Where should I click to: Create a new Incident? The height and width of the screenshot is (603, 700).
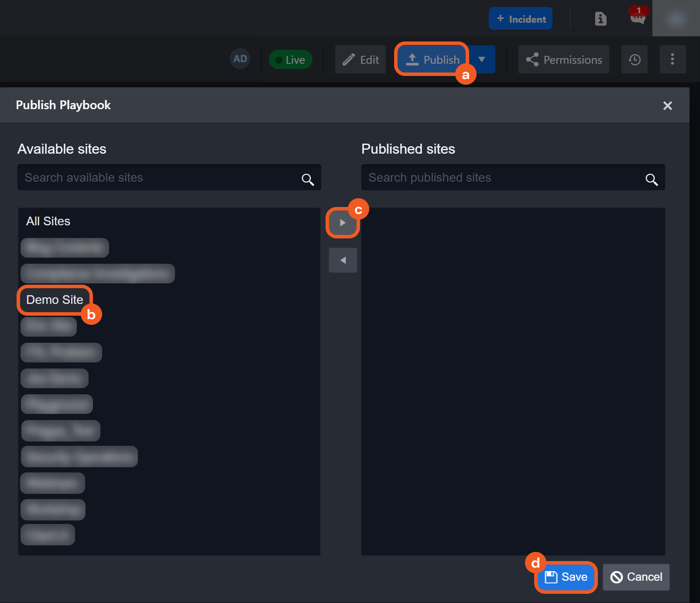coord(520,19)
